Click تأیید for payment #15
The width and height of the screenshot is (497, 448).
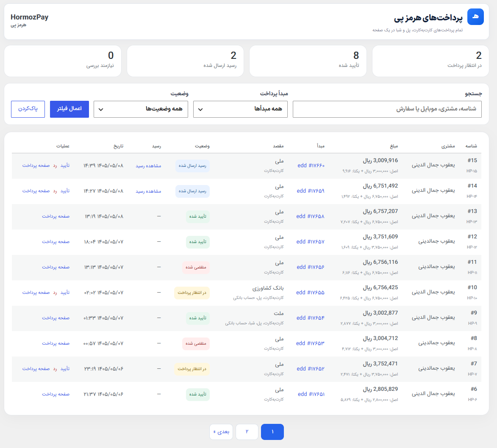(x=65, y=166)
